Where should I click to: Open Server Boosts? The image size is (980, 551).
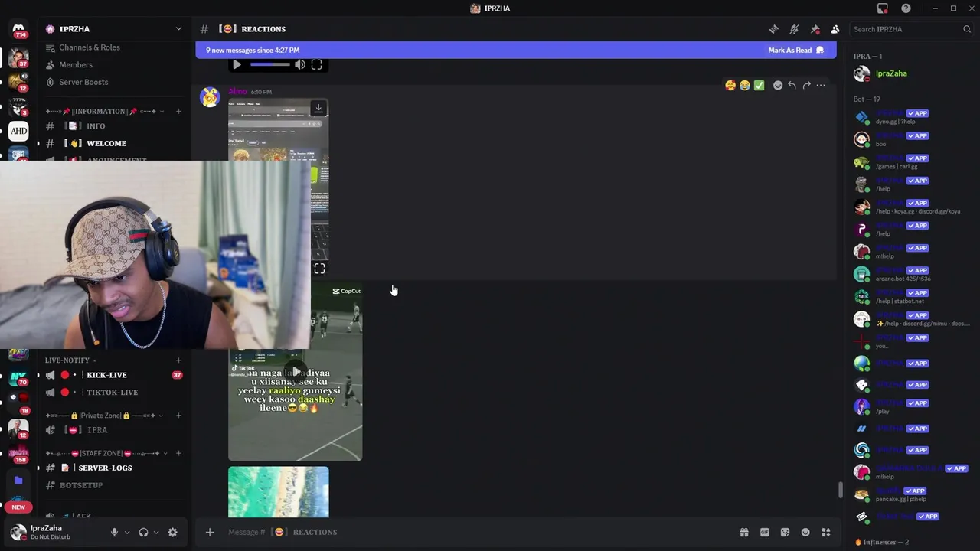83,82
